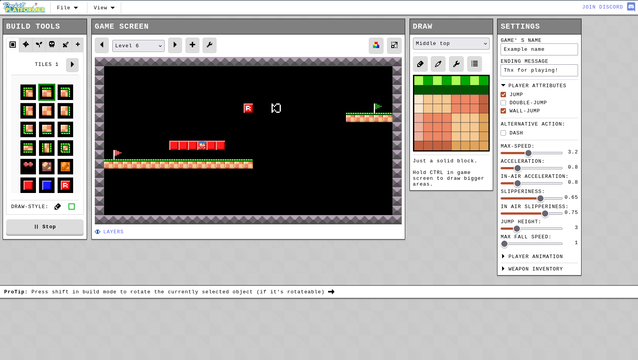The height and width of the screenshot is (360, 638).
Task: Choose the bottom-middle grass tile
Action: click(47, 129)
